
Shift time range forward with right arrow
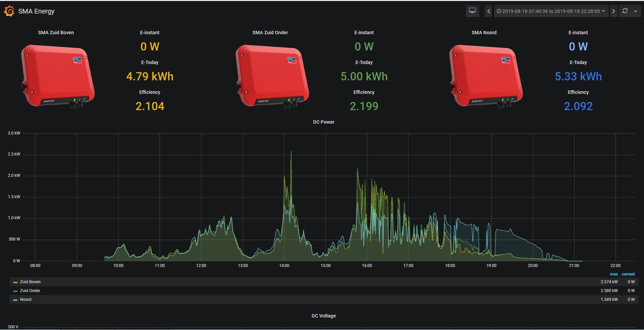pyautogui.click(x=614, y=11)
